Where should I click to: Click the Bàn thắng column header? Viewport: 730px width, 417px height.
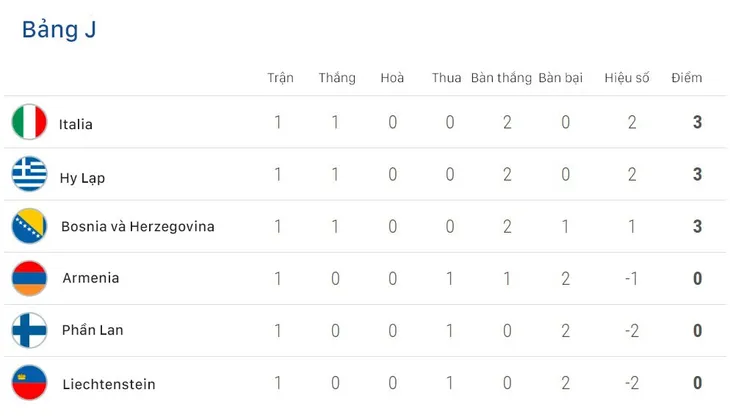pos(501,78)
